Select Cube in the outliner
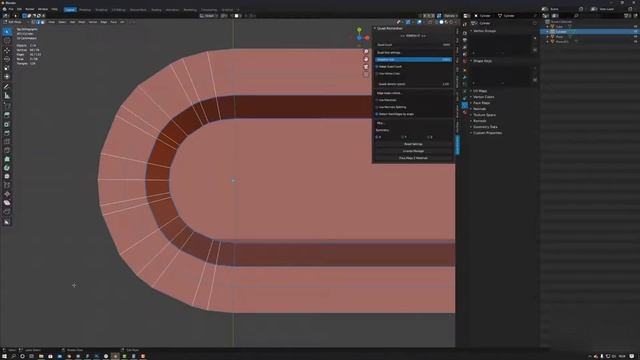This screenshot has height=360, width=640. 559,27
